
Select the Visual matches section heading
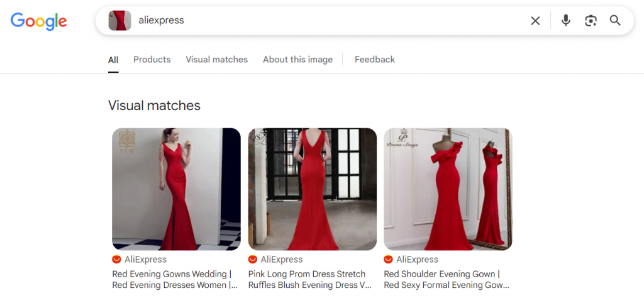[155, 106]
